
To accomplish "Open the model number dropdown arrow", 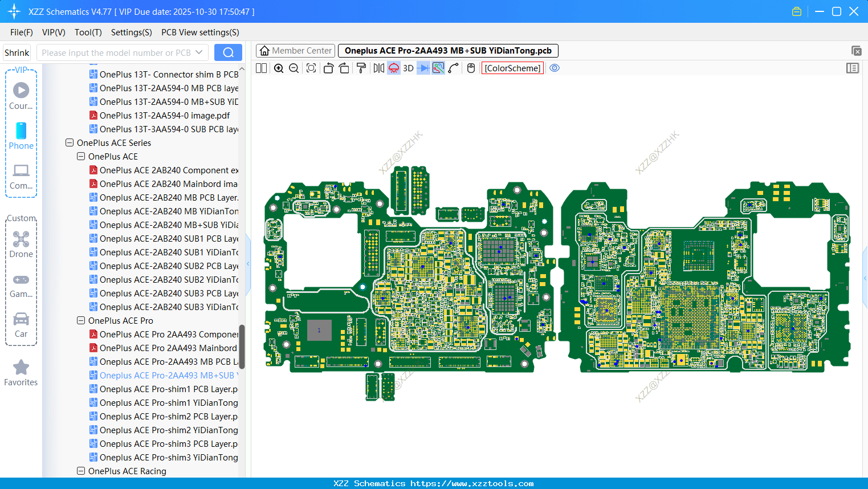I will pyautogui.click(x=199, y=52).
